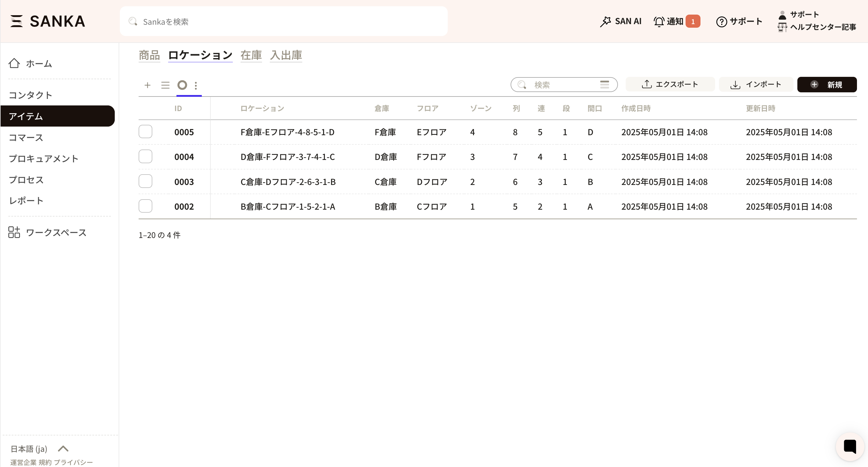Open the chat bubble widget
The height and width of the screenshot is (467, 868).
click(850, 446)
